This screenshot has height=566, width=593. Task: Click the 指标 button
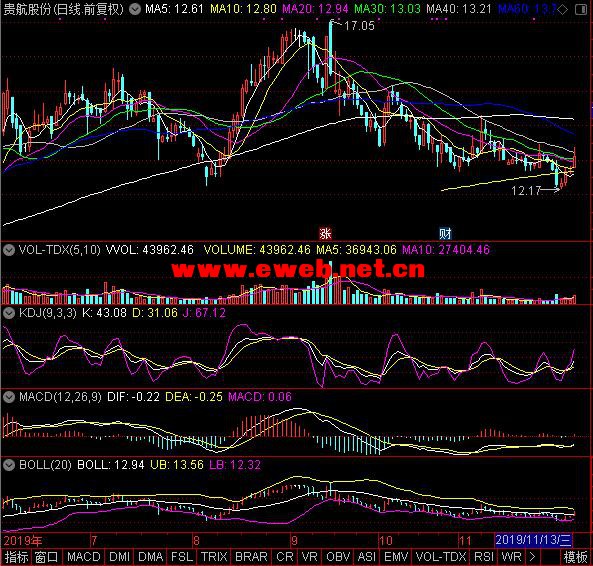pyautogui.click(x=16, y=557)
